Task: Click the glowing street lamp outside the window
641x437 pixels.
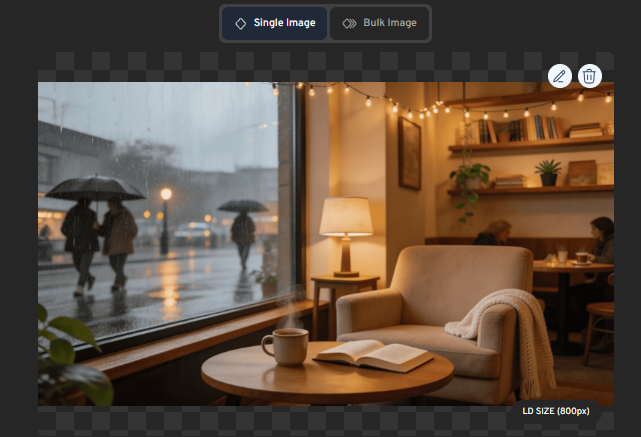Action: [166, 195]
